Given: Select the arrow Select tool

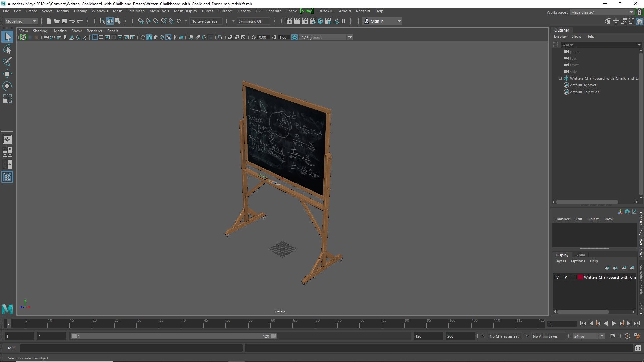Looking at the screenshot, I should point(7,37).
